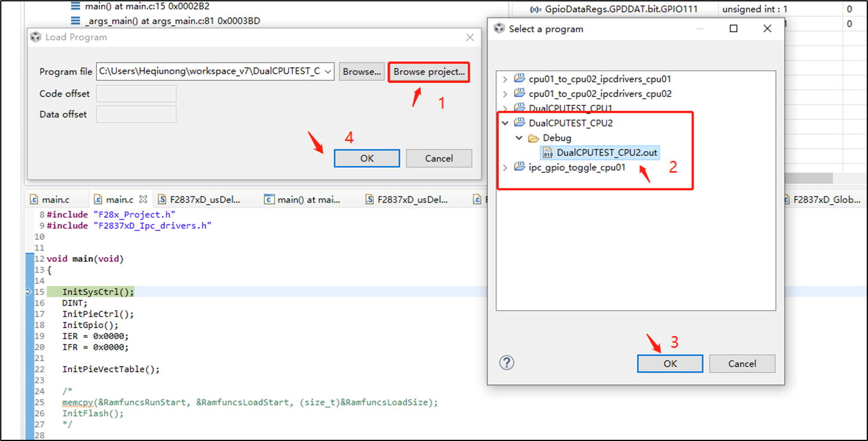The height and width of the screenshot is (441, 868).
Task: Click the instruction pointer arrow at line 15
Action: pos(29,292)
